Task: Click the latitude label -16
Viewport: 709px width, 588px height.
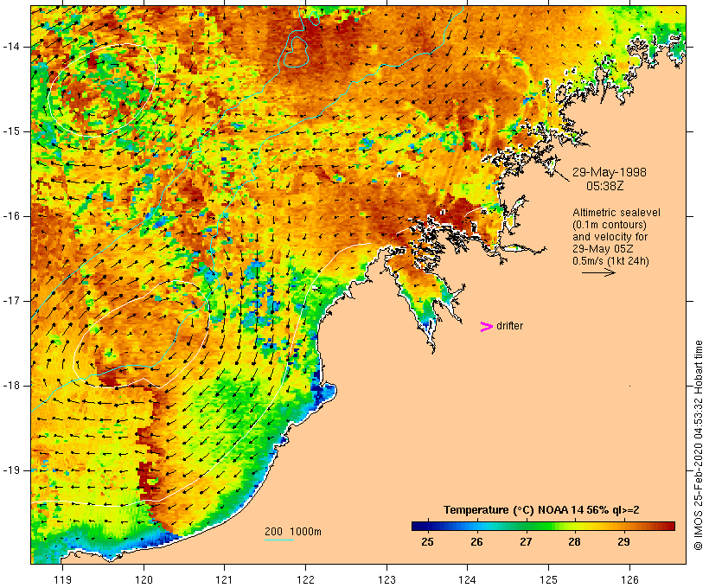Action: tap(11, 216)
